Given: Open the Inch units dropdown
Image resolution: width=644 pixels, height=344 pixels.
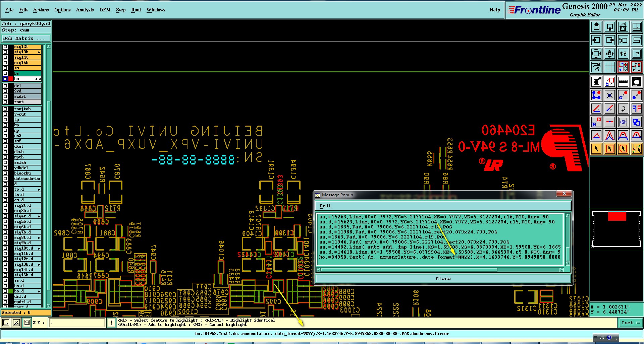Looking at the screenshot, I should click(631, 323).
